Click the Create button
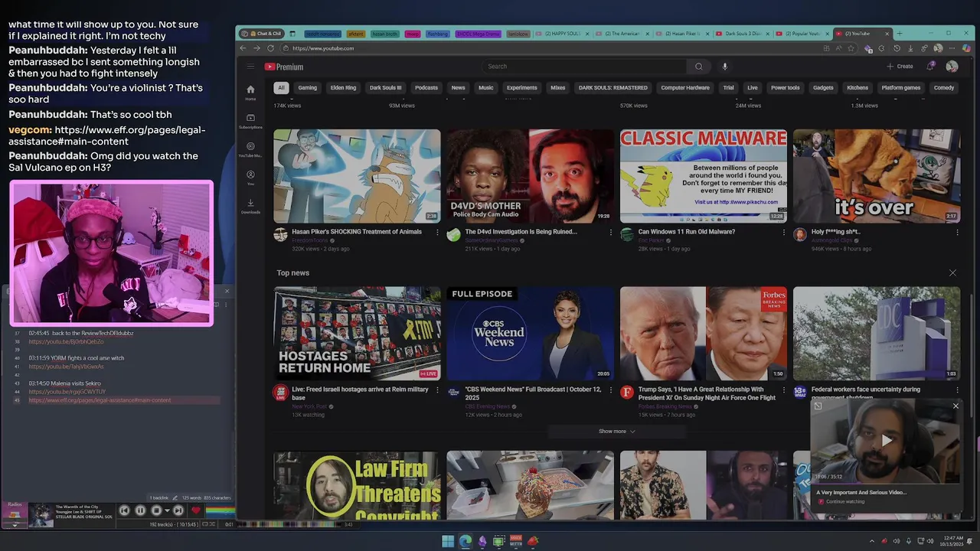This screenshot has width=980, height=551. pos(900,67)
